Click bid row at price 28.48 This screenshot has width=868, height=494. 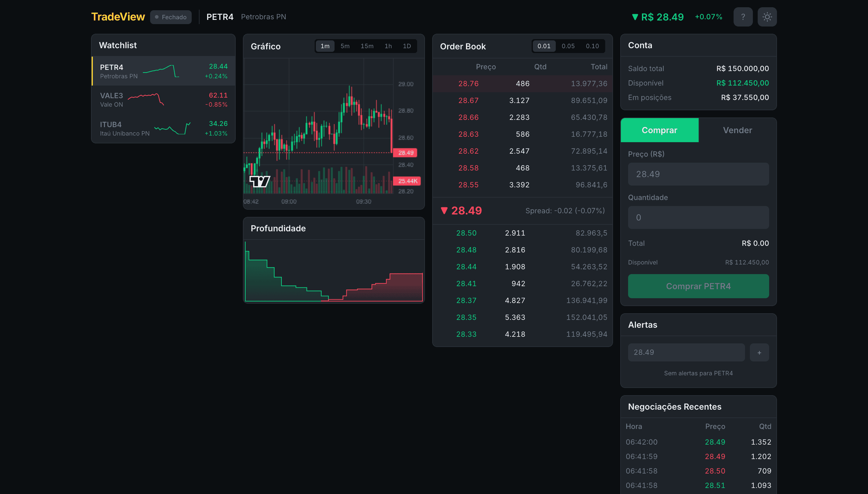[x=522, y=250]
